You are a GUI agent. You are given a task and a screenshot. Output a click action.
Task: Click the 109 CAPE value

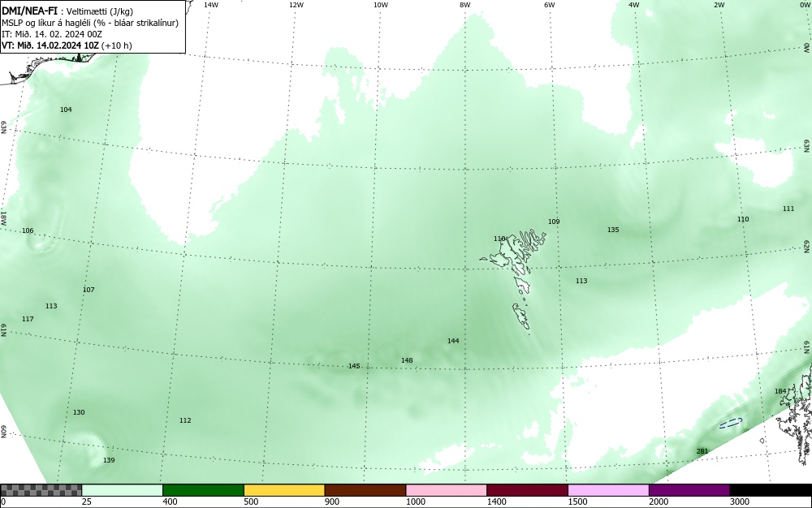pyautogui.click(x=554, y=222)
